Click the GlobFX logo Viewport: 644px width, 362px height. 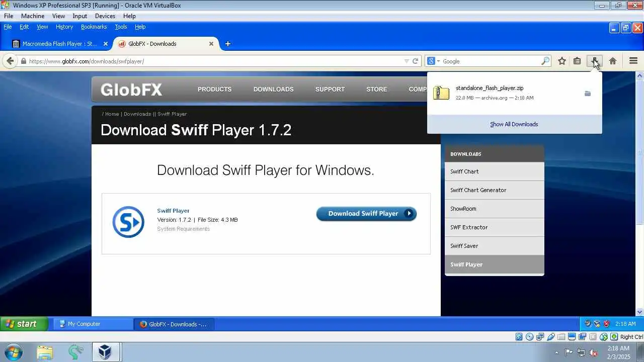point(131,90)
